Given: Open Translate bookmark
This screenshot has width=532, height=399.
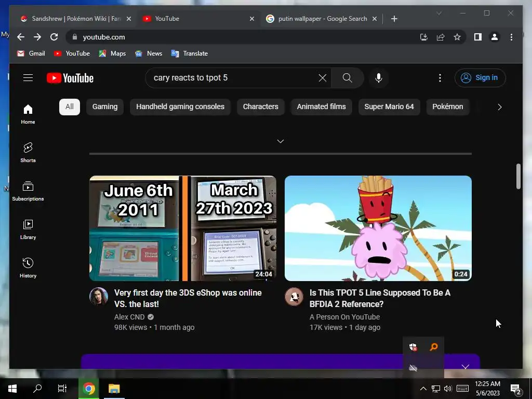Looking at the screenshot, I should point(189,54).
